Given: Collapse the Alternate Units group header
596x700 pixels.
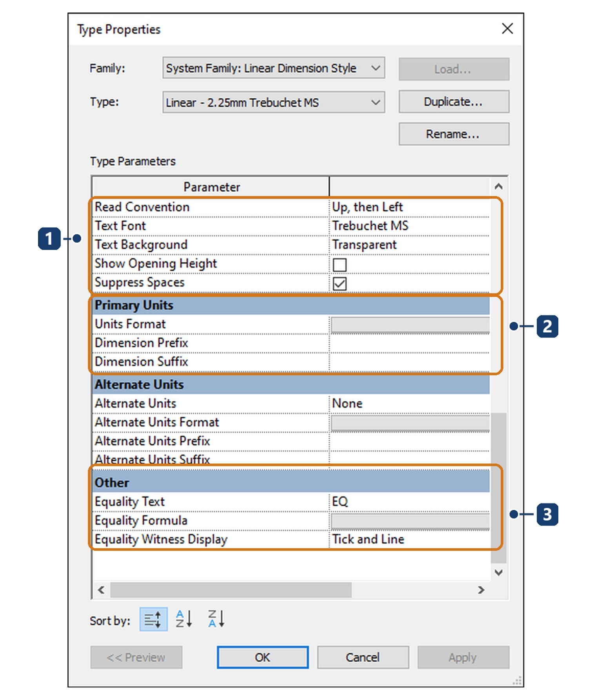Looking at the screenshot, I should (291, 384).
